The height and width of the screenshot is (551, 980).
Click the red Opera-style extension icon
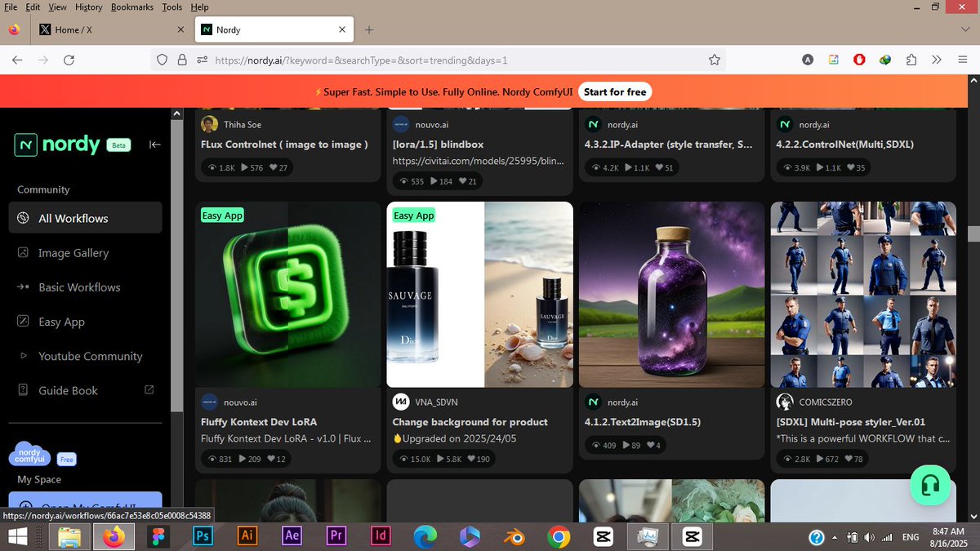859,60
